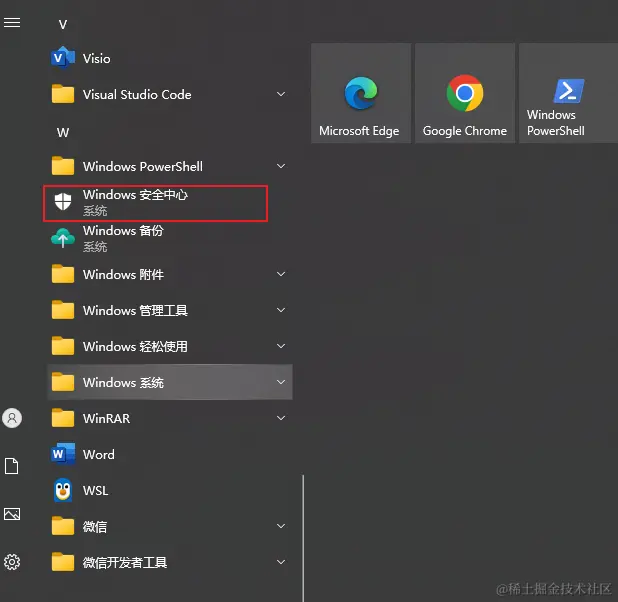Open Settings via the gear icon
This screenshot has height=602, width=618.
tap(12, 562)
